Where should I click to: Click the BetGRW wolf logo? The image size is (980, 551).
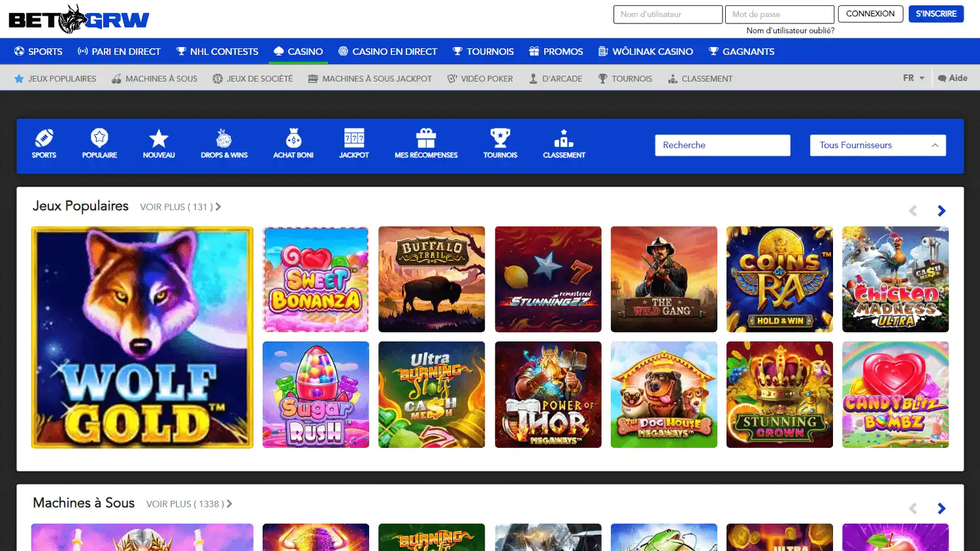79,19
